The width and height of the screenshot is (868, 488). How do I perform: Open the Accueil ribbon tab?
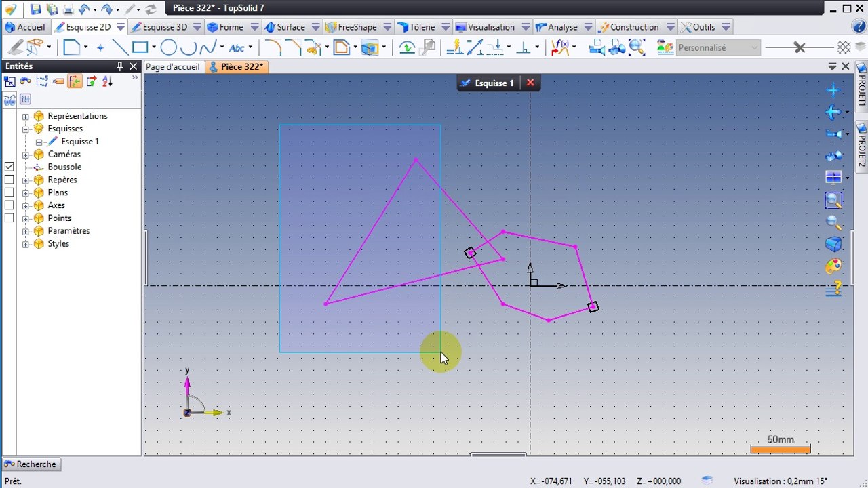[x=25, y=27]
